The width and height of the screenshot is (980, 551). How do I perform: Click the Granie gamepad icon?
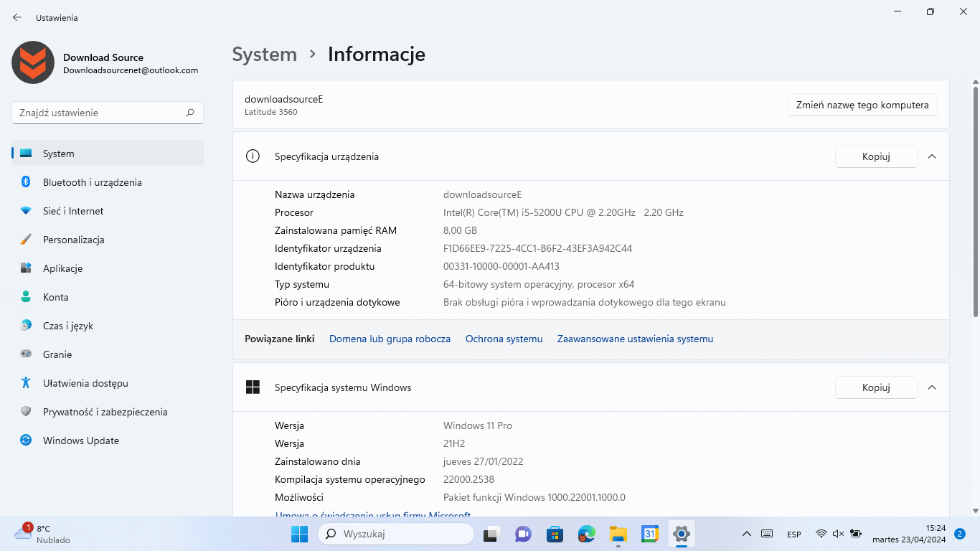tap(26, 354)
